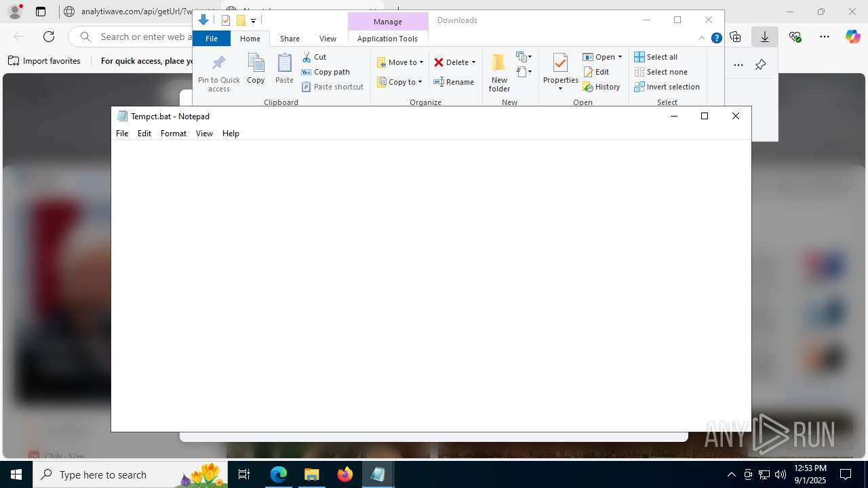Open Notepad's Help menu
Viewport: 868px width, 488px height.
(231, 134)
